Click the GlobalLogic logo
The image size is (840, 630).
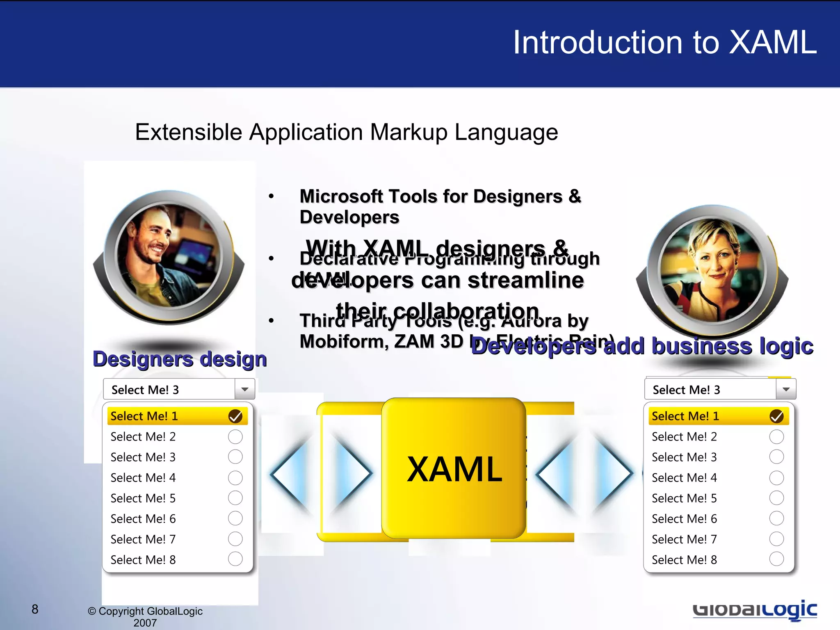point(755,610)
